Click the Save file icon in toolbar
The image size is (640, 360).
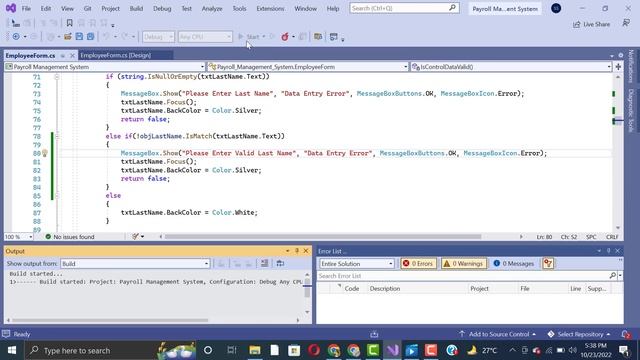point(79,37)
